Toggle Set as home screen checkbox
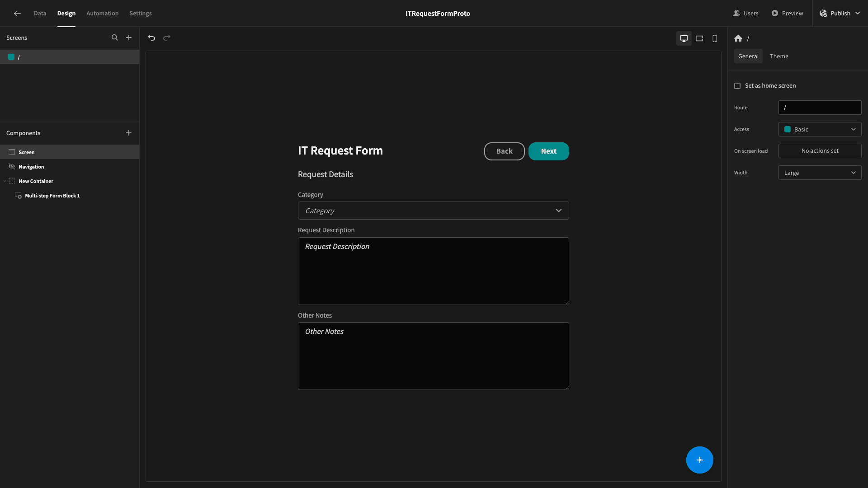Screen dimensions: 868x488 tap(737, 86)
